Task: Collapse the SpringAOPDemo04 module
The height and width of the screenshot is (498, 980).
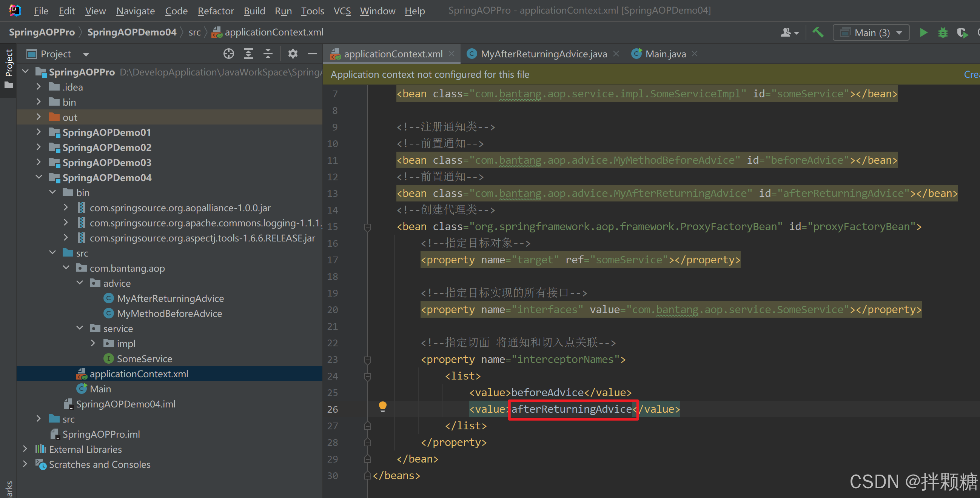Action: pyautogui.click(x=39, y=178)
